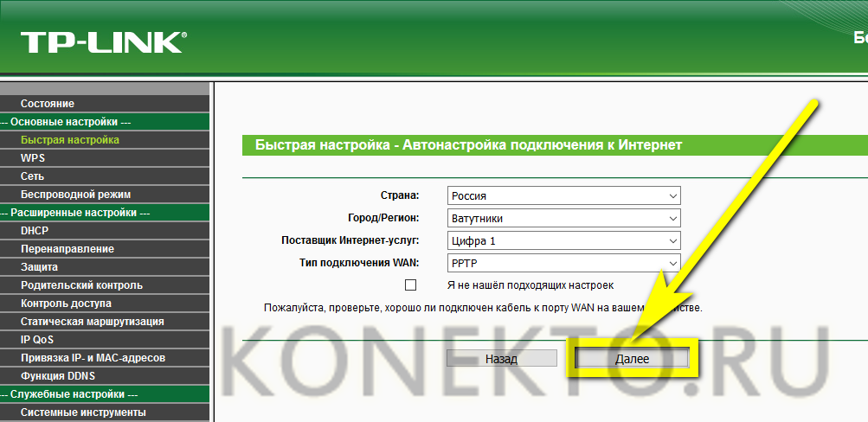The height and width of the screenshot is (422, 868).
Task: Click the Тип подключения WAN: label
Action: pos(359,263)
